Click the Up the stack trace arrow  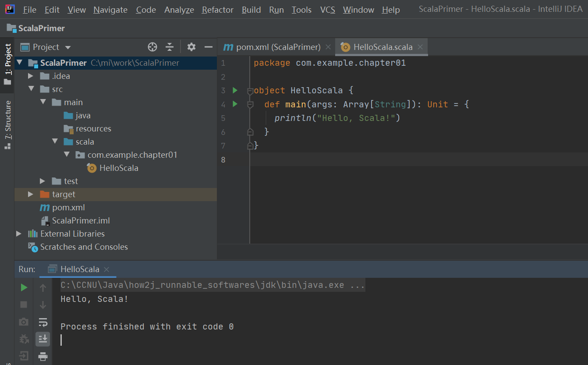click(x=43, y=287)
